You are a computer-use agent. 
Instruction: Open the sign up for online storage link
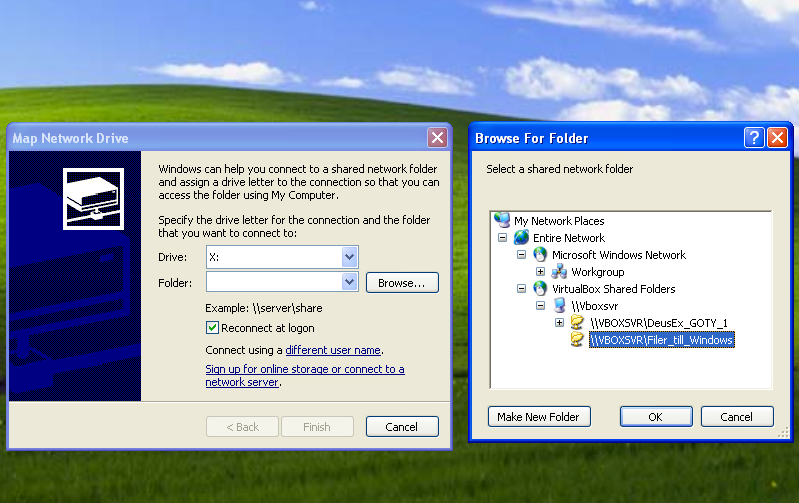(305, 376)
